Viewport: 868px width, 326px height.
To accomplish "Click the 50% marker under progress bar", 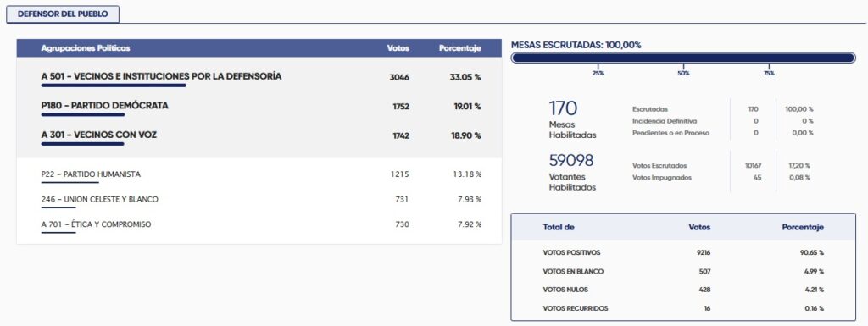I will [x=684, y=73].
